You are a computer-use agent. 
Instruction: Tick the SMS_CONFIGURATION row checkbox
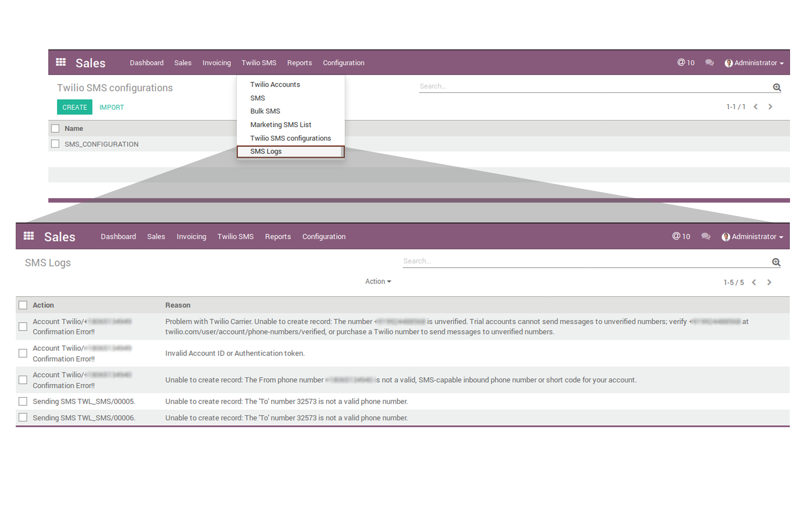click(55, 144)
